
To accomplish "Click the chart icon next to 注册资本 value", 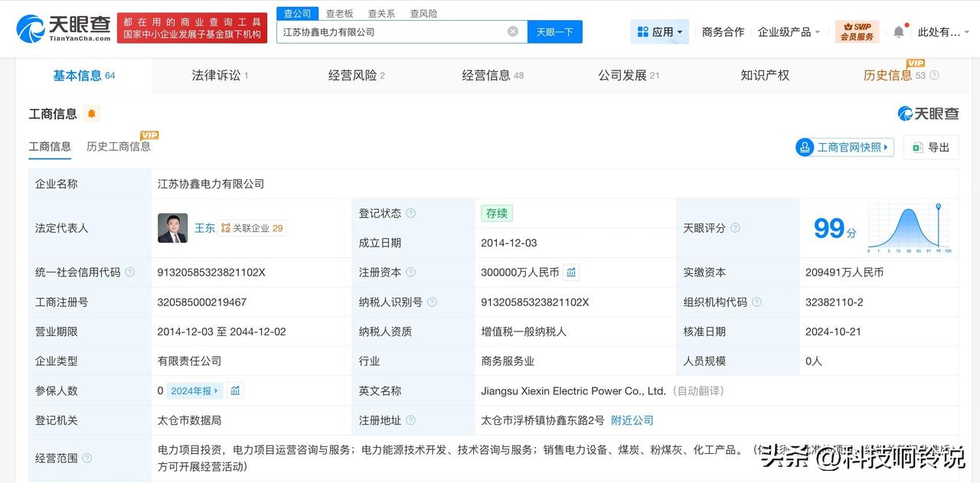I will pyautogui.click(x=571, y=272).
